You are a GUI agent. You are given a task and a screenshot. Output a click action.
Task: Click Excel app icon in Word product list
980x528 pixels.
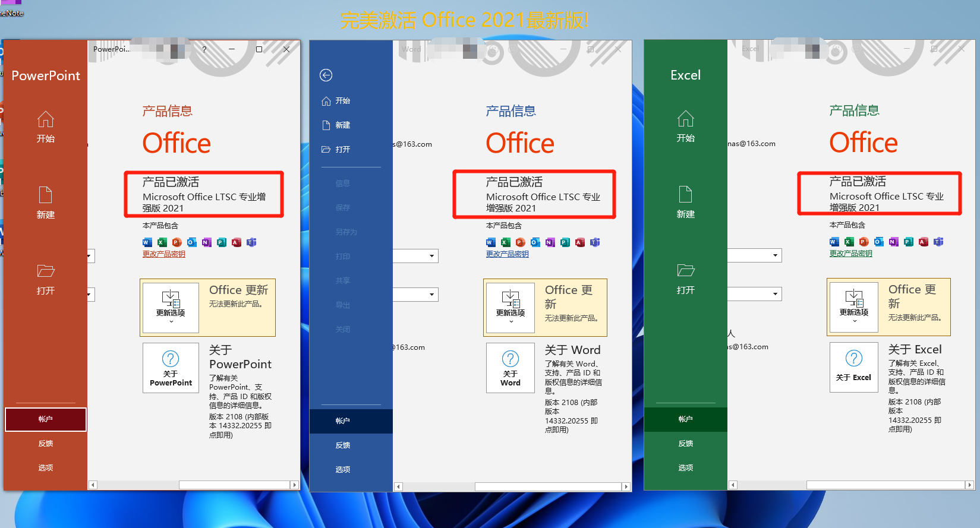pos(506,242)
